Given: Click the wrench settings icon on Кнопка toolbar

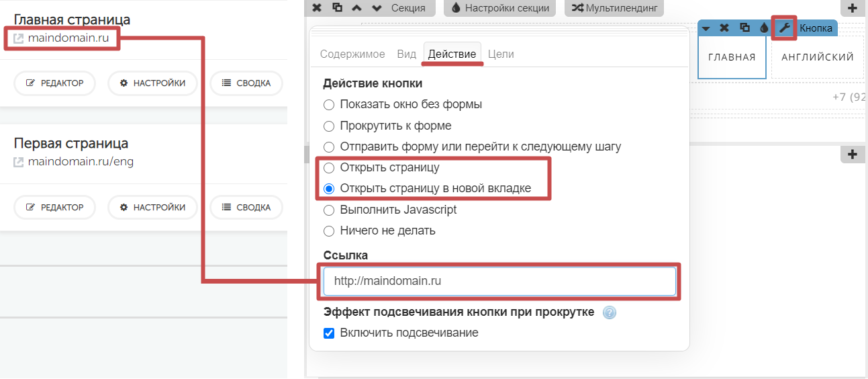Looking at the screenshot, I should [783, 28].
